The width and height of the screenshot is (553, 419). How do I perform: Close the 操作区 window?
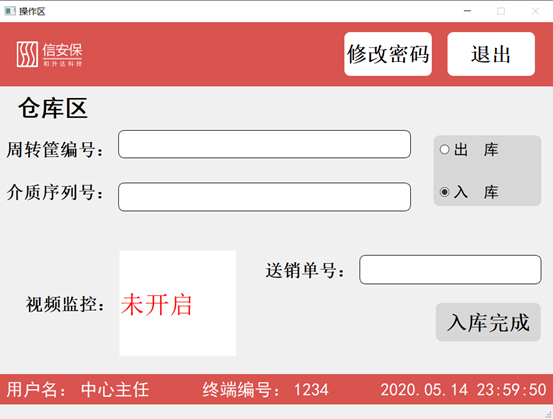pyautogui.click(x=535, y=11)
